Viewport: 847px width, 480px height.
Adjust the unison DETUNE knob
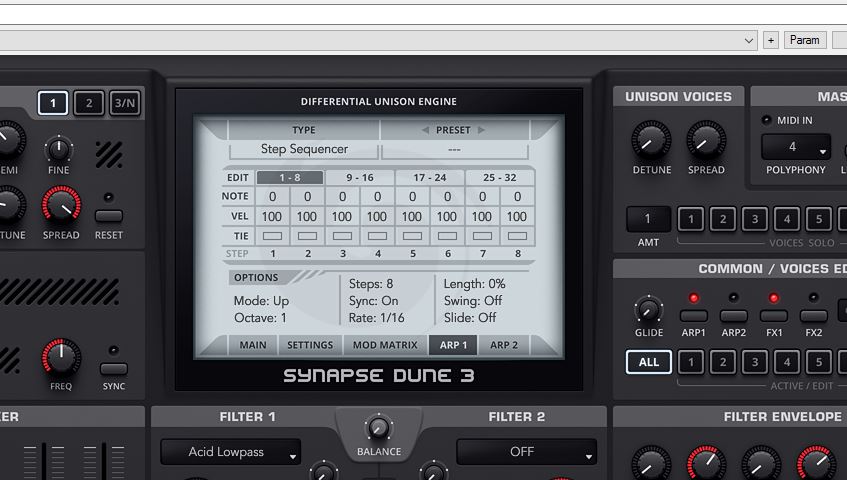[x=651, y=140]
